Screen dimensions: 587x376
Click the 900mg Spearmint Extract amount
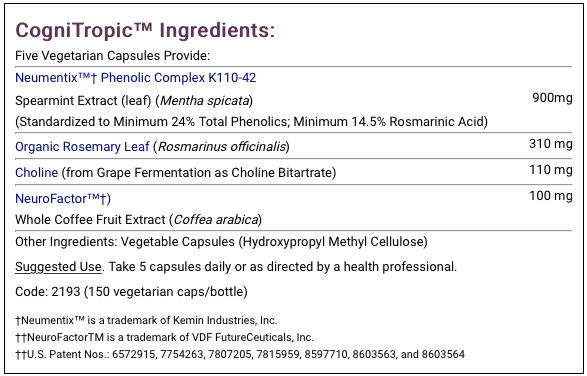552,98
